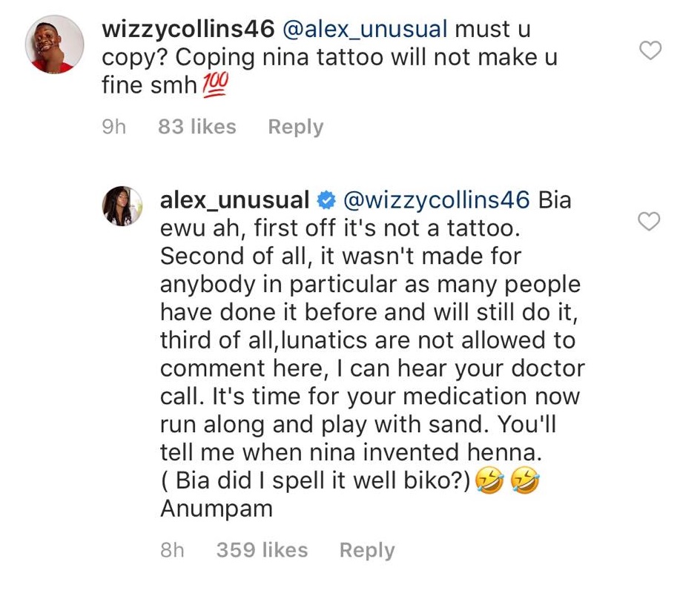
Task: Open the alex_unusual username link
Action: click(x=234, y=200)
